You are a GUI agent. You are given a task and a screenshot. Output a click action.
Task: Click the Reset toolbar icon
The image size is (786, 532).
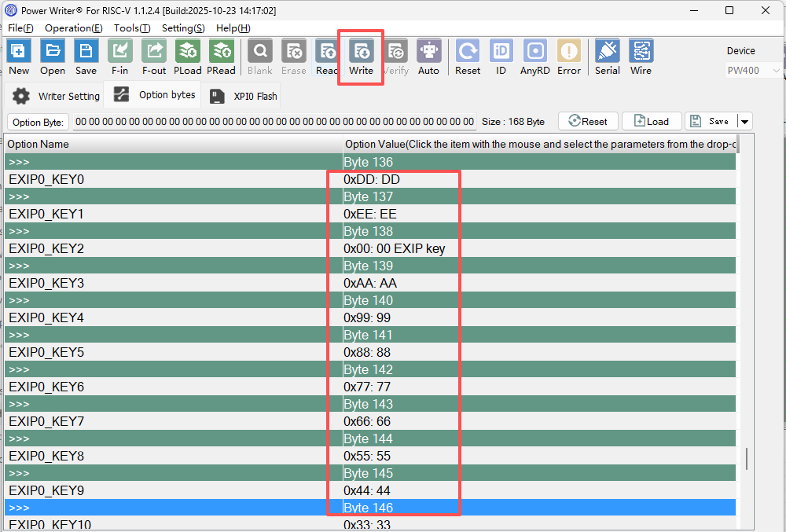468,52
